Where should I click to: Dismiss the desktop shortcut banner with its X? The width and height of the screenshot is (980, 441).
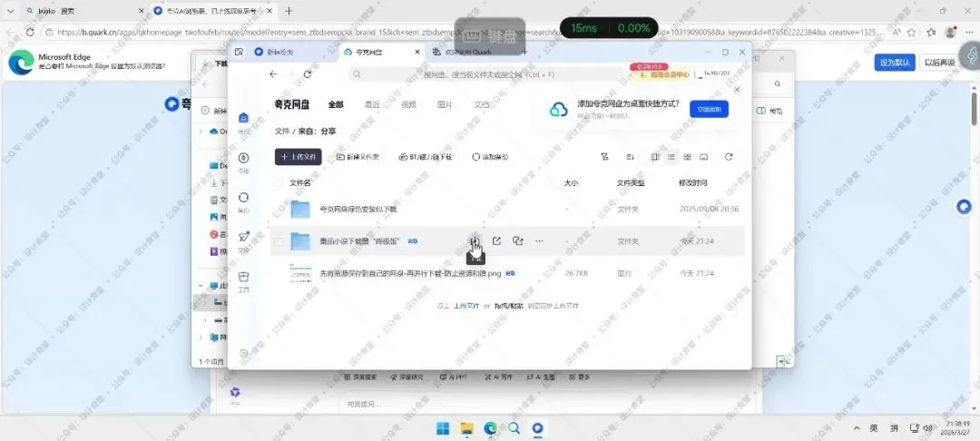(737, 90)
